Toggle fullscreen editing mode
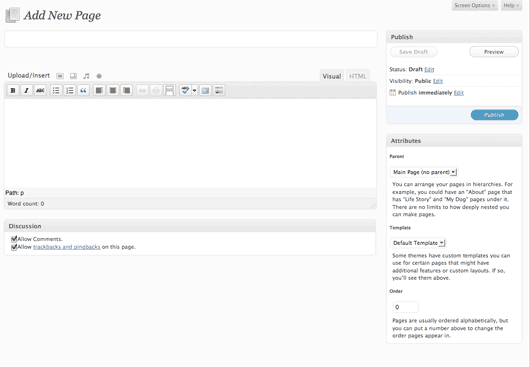 (205, 90)
